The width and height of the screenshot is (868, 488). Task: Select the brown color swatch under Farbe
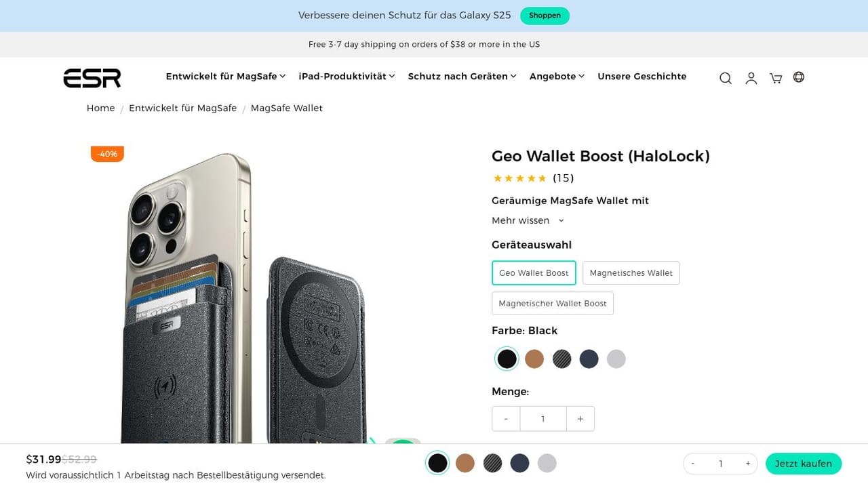pyautogui.click(x=534, y=359)
